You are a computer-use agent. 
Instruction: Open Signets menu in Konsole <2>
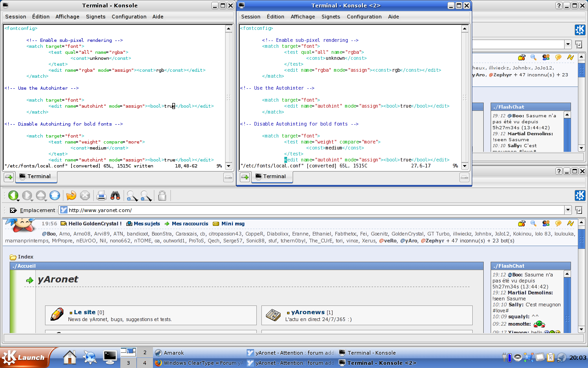[x=331, y=17]
